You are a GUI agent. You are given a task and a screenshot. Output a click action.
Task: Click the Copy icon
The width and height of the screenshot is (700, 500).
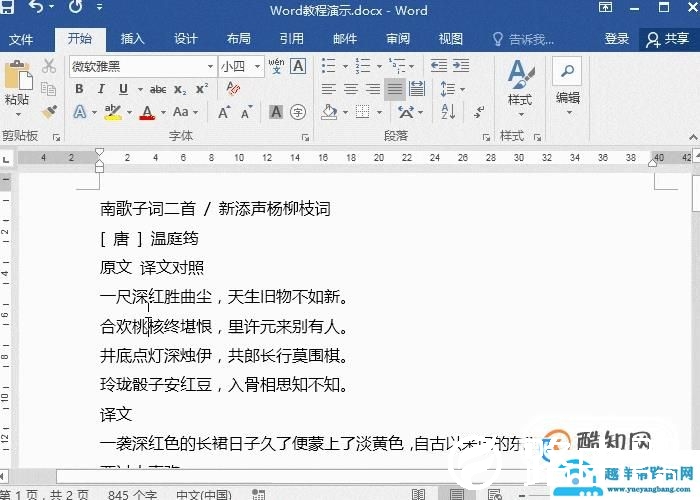pos(48,88)
